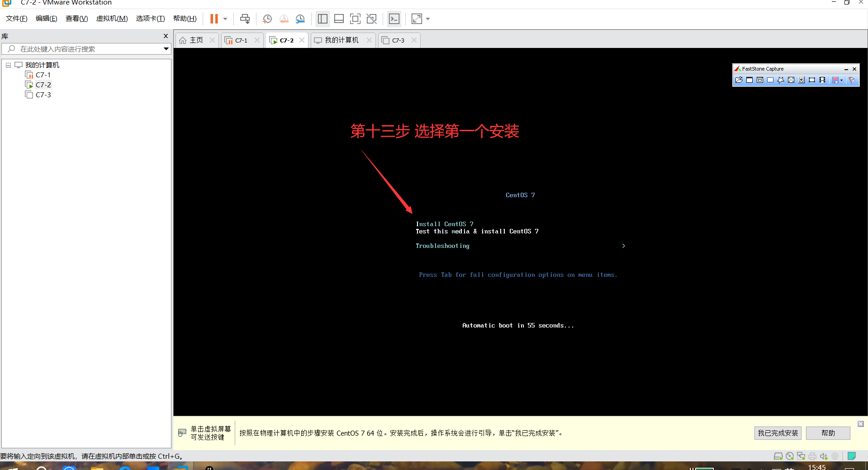Open the 文件(F) menu

[17, 19]
